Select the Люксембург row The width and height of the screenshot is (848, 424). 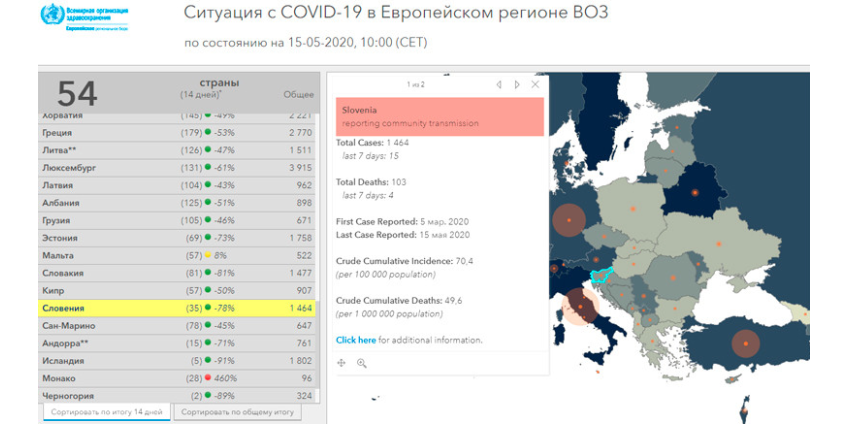click(177, 168)
